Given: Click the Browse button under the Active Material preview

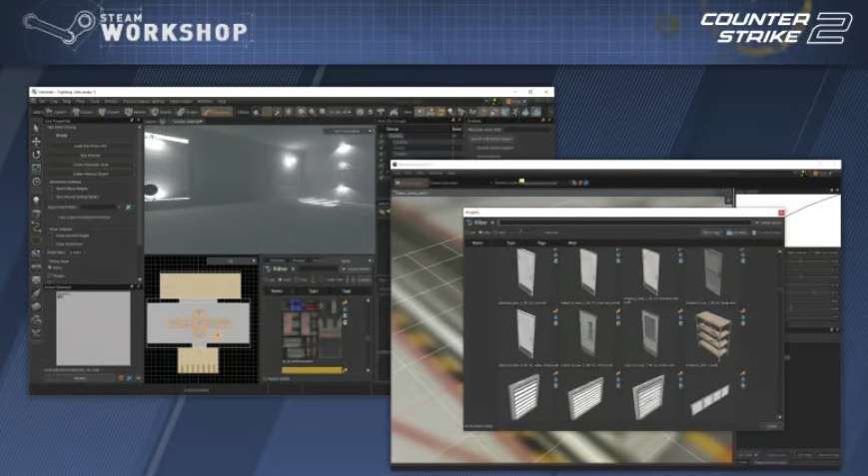Looking at the screenshot, I should tap(80, 378).
